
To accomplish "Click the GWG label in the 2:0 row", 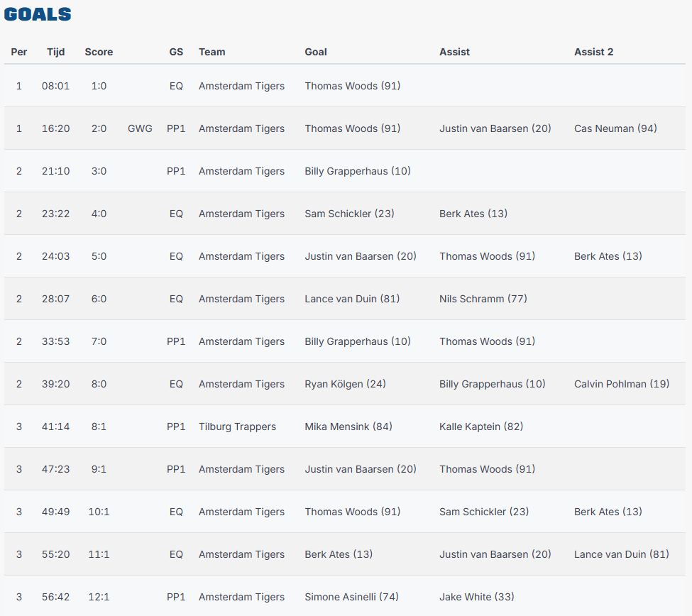I will [140, 128].
